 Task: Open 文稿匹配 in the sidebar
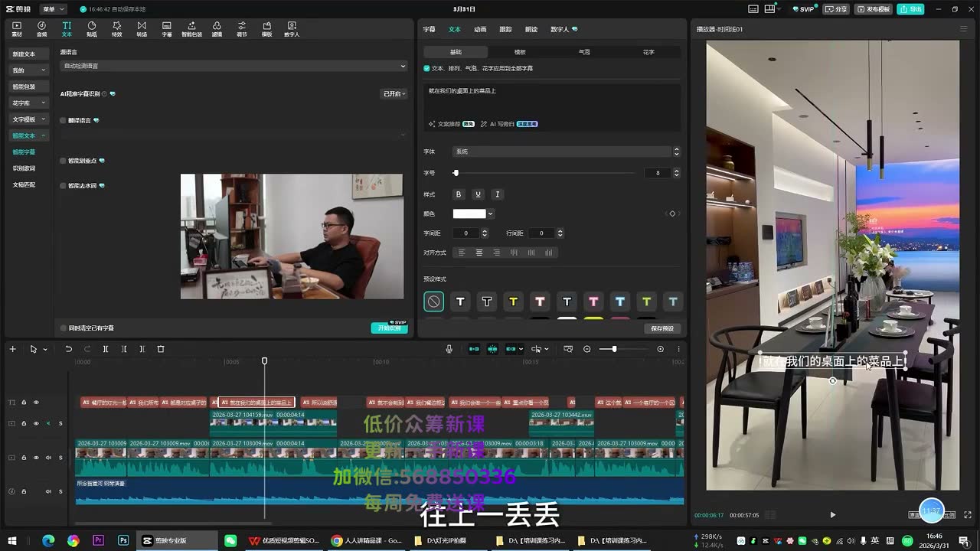tap(24, 184)
